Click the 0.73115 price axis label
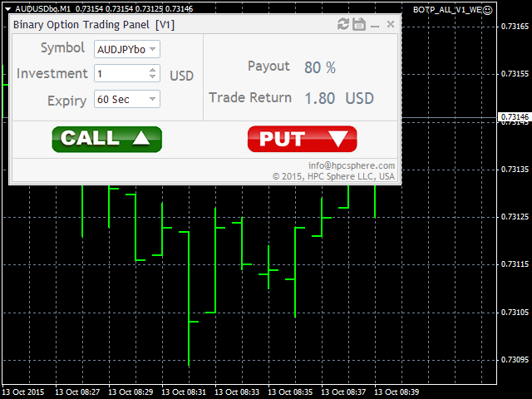The width and height of the screenshot is (532, 399). (x=515, y=264)
